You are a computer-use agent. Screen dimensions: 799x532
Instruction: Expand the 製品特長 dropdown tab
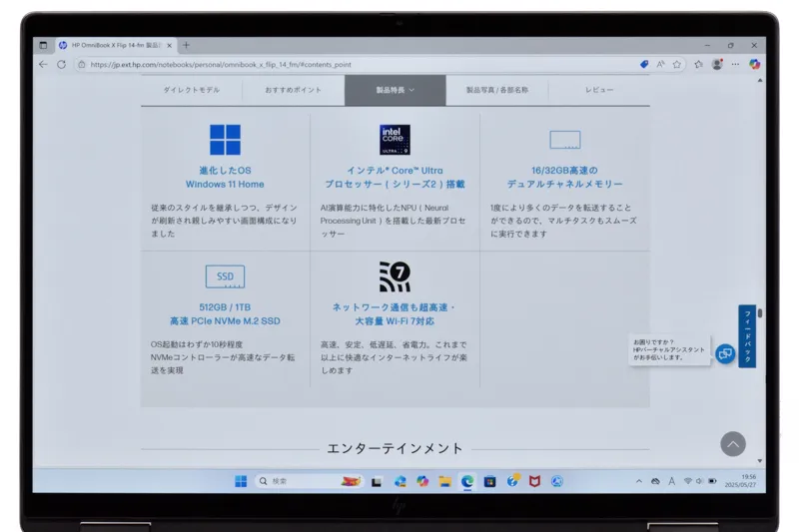[x=395, y=90]
